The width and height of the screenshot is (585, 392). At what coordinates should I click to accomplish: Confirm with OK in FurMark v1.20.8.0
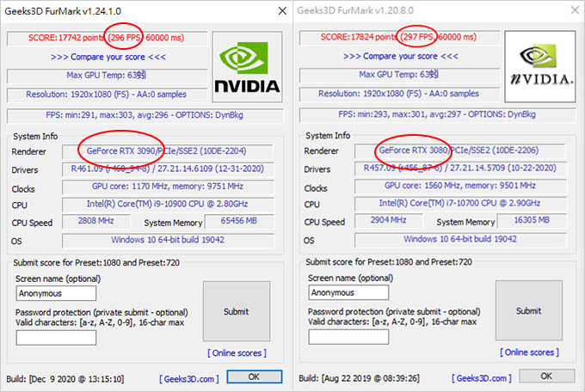546,376
